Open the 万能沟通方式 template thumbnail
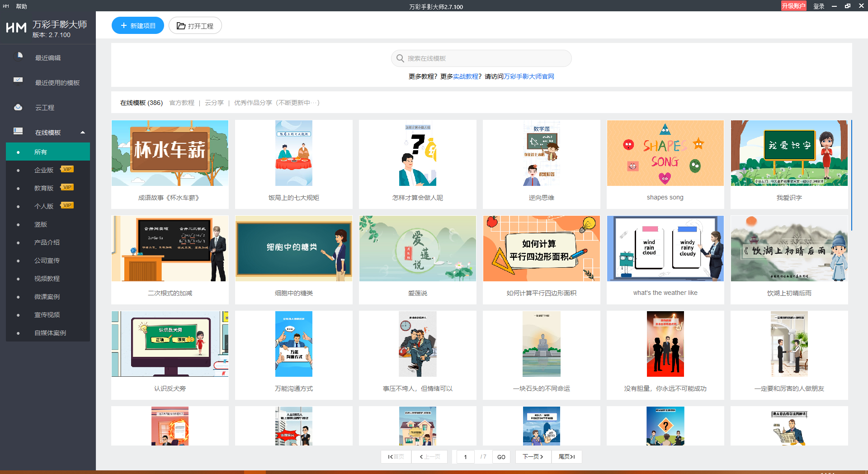The width and height of the screenshot is (868, 474). coord(294,344)
